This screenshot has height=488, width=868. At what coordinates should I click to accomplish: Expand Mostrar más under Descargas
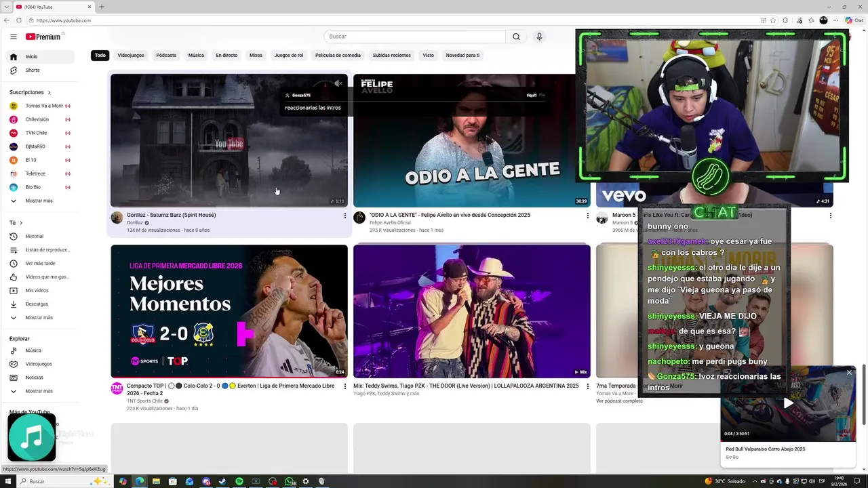[39, 318]
